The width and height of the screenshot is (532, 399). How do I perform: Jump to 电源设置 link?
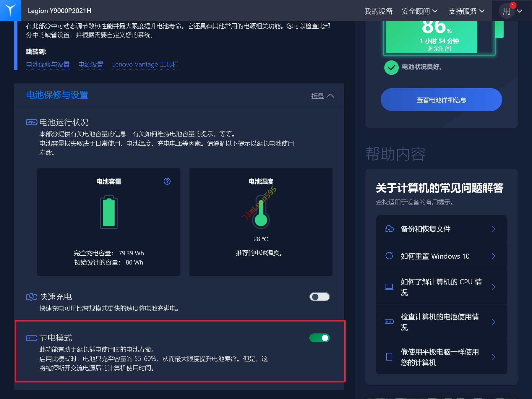[x=91, y=64]
